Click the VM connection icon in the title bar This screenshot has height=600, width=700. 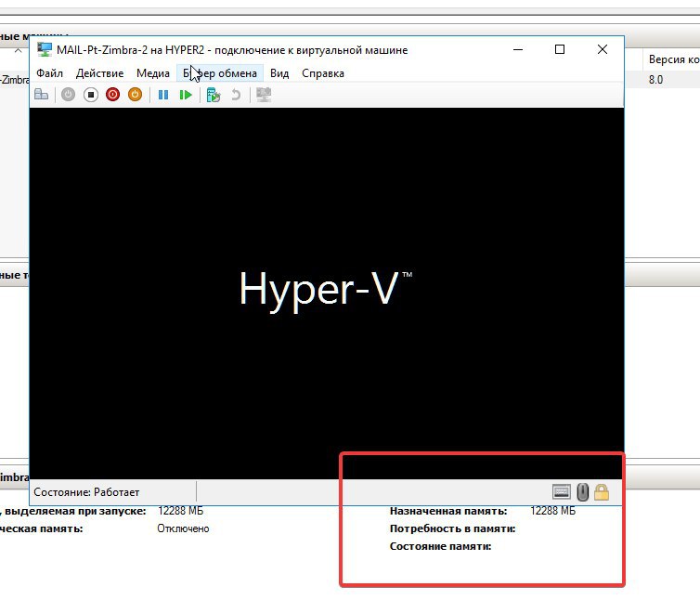coord(45,49)
